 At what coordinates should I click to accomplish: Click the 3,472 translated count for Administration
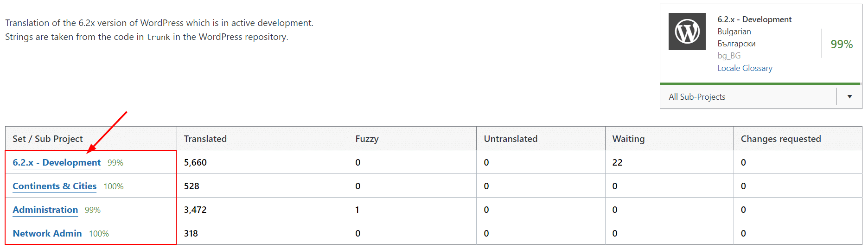pos(195,210)
